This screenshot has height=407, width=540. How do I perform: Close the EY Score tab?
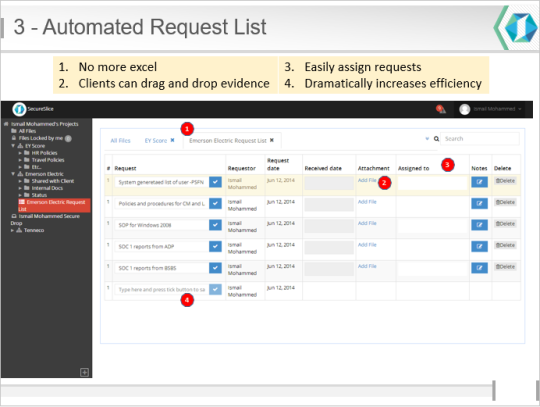[173, 140]
